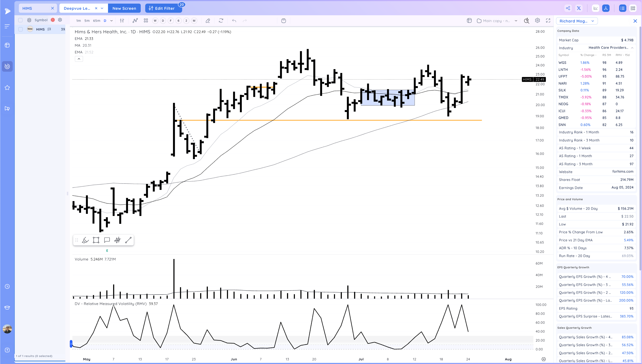The width and height of the screenshot is (642, 364).
Task: Select the trend line drawing tool
Action: [x=128, y=240]
